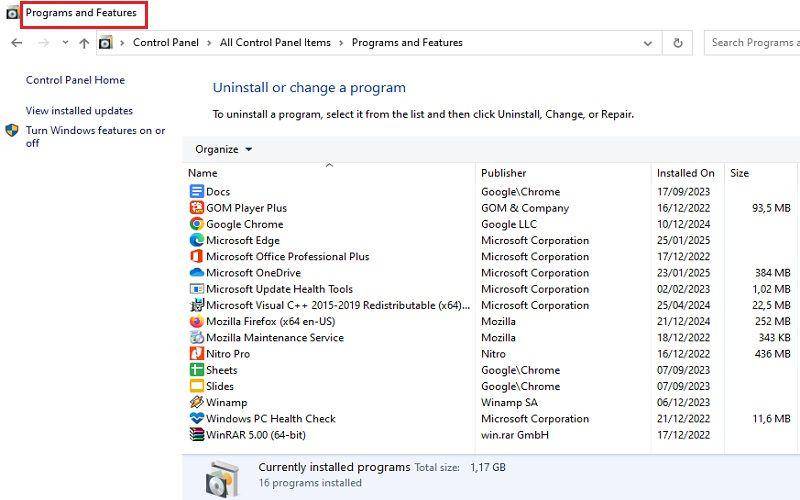Sort by Installed On column header
Screen dimensions: 800x500
[x=687, y=173]
